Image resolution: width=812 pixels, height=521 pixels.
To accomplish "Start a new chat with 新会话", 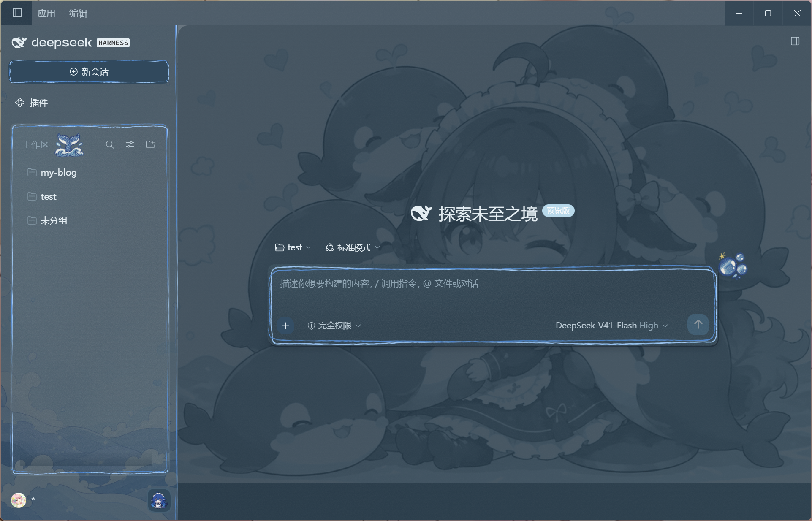I will pos(89,72).
